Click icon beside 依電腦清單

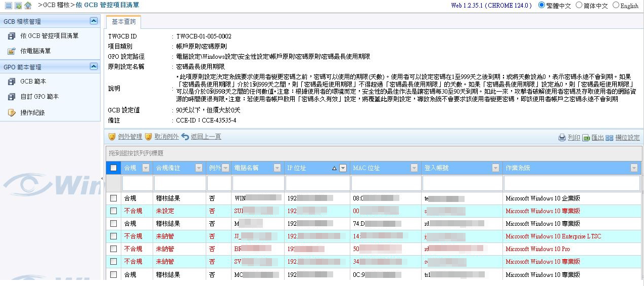click(x=12, y=51)
